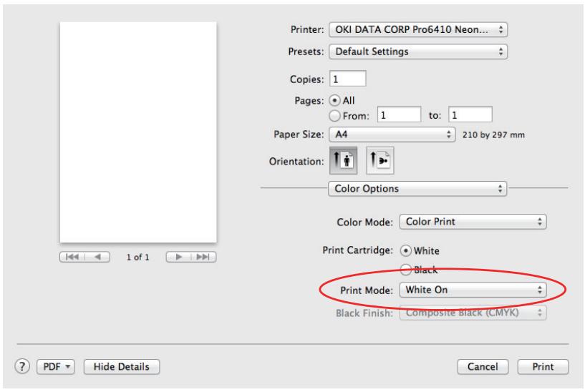Open Color Mode dropdown
This screenshot has width=585, height=392.
[x=473, y=222]
